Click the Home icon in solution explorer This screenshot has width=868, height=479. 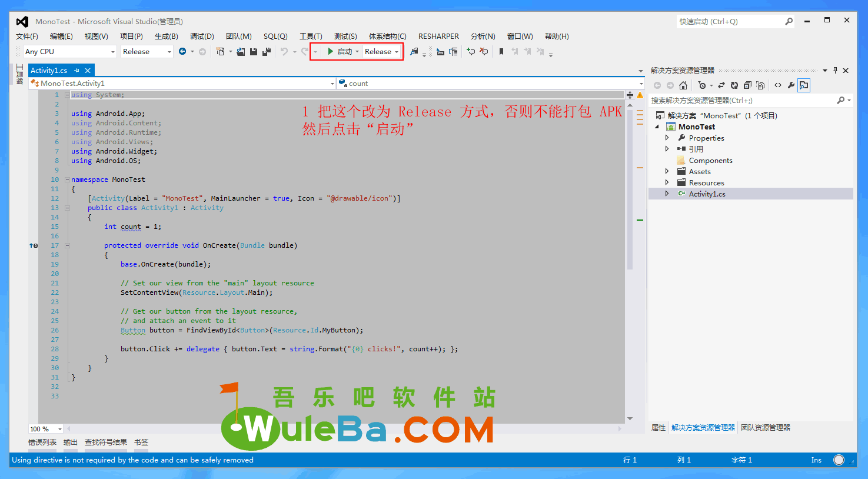click(x=683, y=85)
